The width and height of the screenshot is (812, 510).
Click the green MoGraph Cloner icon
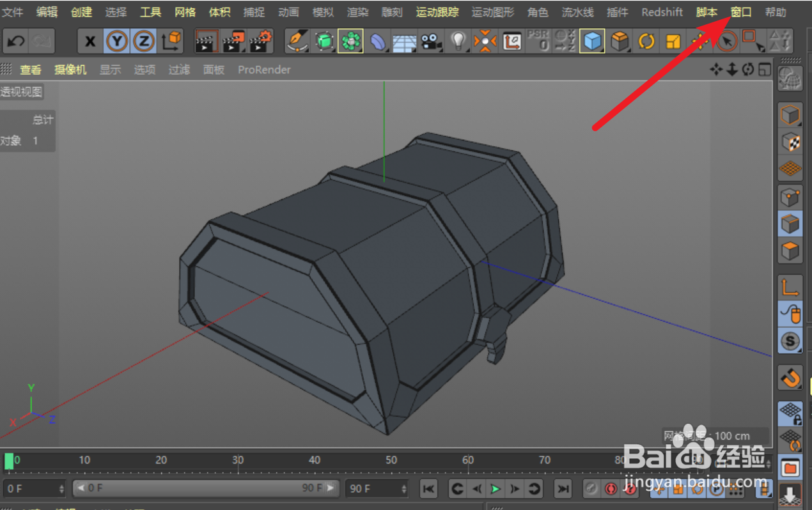[351, 42]
